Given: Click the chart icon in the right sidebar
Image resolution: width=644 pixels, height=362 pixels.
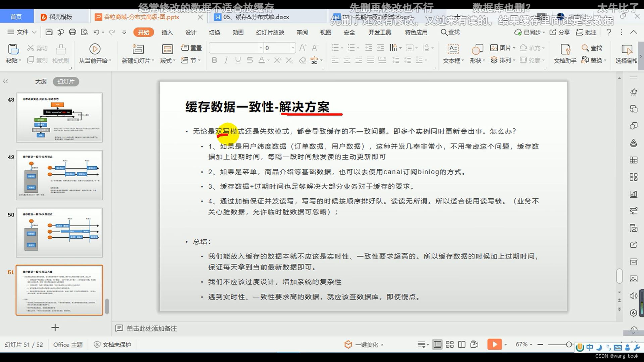Looking at the screenshot, I should point(633,194).
